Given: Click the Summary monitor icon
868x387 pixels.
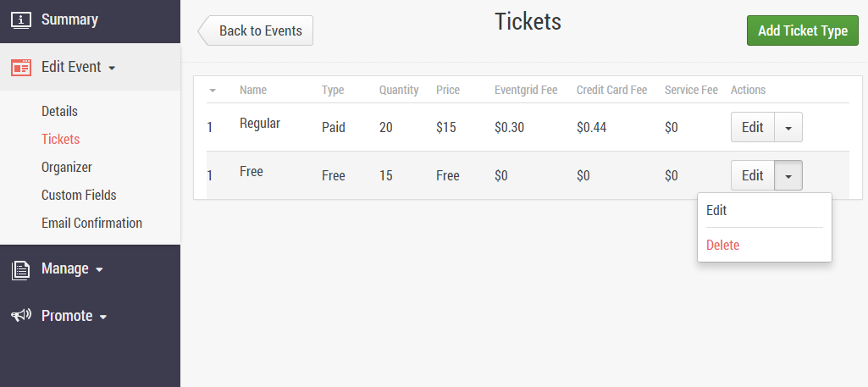Looking at the screenshot, I should (21, 19).
